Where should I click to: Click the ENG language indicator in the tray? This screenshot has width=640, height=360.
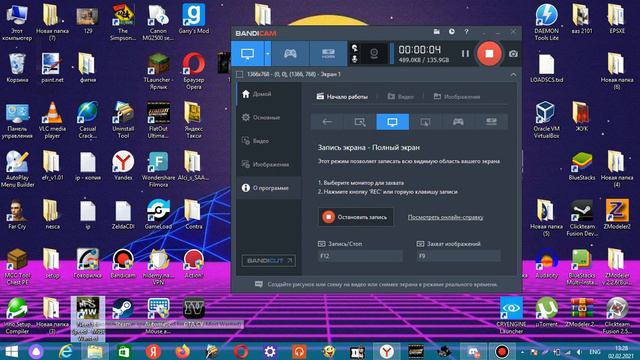tap(595, 351)
